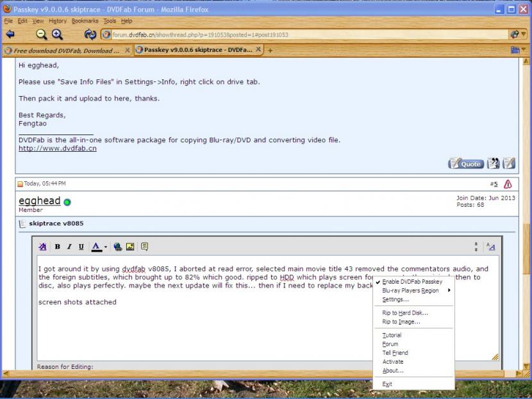The image size is (532, 399).
Task: Open the Bookmarks menu
Action: coord(85,21)
